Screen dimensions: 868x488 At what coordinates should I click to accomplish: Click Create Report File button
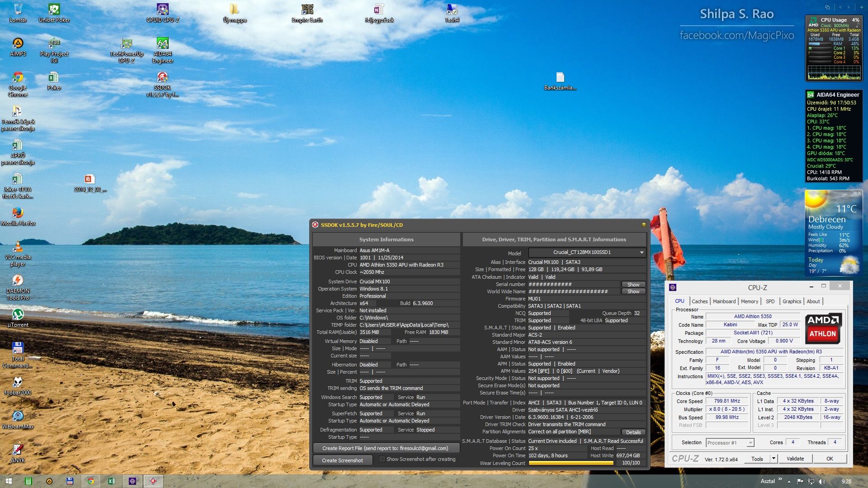pyautogui.click(x=386, y=448)
